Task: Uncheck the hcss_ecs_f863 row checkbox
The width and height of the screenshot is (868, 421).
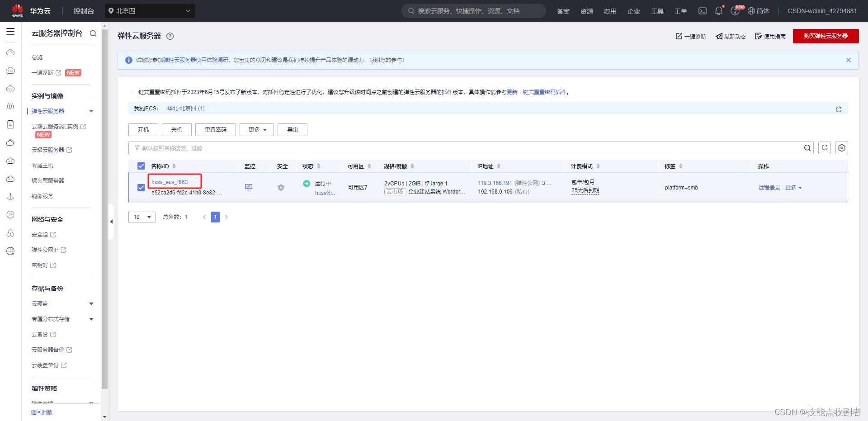Action: pyautogui.click(x=141, y=188)
